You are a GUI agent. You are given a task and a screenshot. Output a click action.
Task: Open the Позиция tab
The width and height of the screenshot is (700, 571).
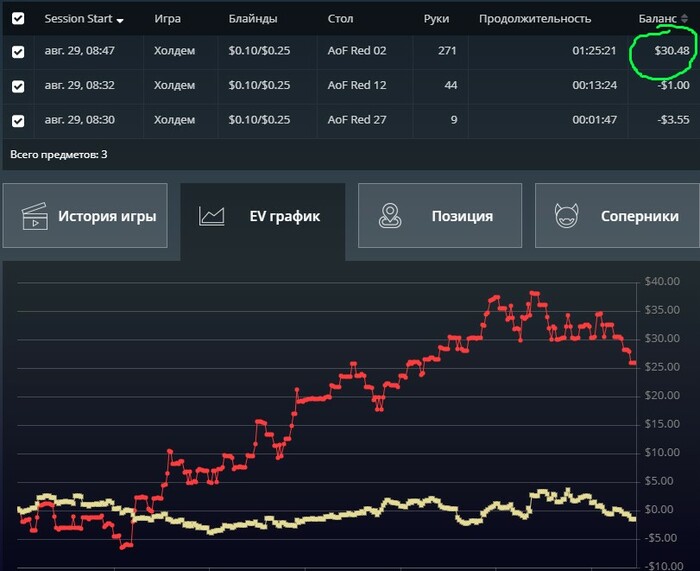440,216
